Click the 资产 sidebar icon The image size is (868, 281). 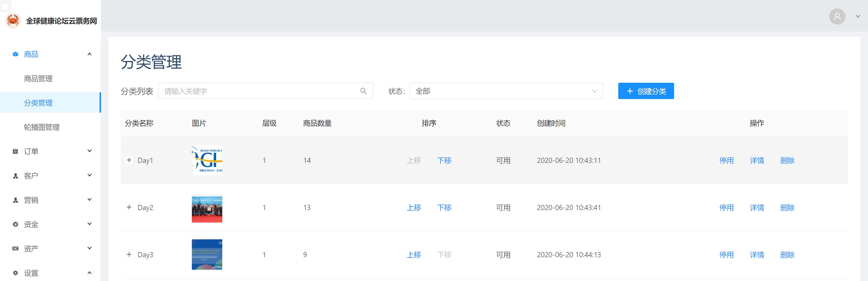15,249
